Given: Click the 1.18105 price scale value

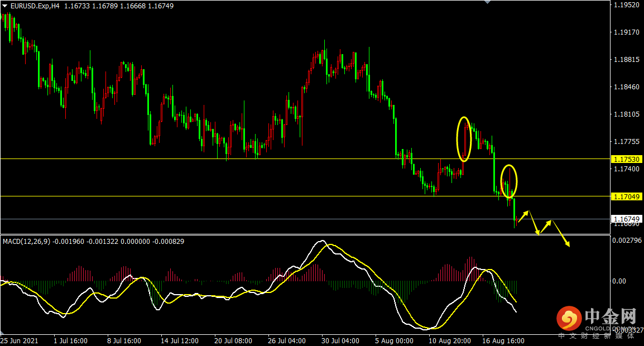Looking at the screenshot, I should [625, 114].
